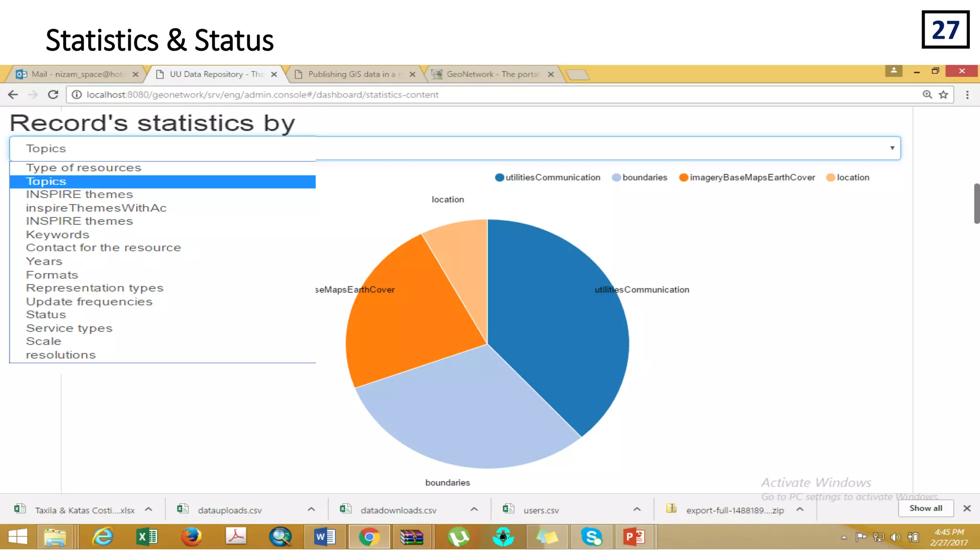The image size is (980, 551).
Task: Go back using browser back arrow
Action: (x=13, y=95)
